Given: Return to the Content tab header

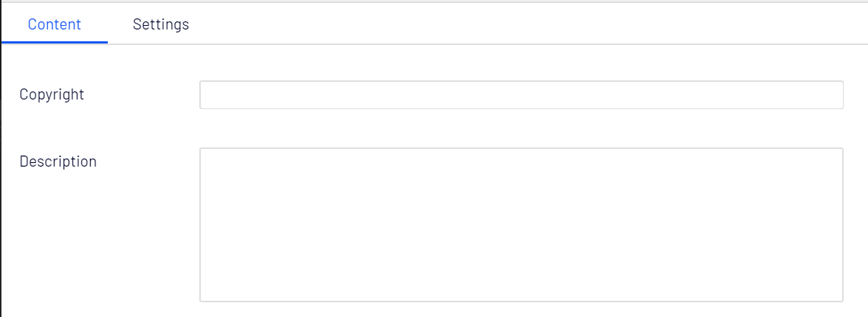Looking at the screenshot, I should (x=55, y=24).
